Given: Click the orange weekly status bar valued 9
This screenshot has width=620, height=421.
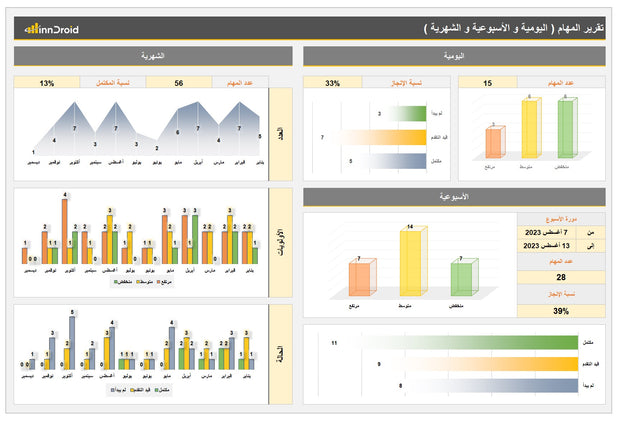Looking at the screenshot, I should [x=490, y=364].
